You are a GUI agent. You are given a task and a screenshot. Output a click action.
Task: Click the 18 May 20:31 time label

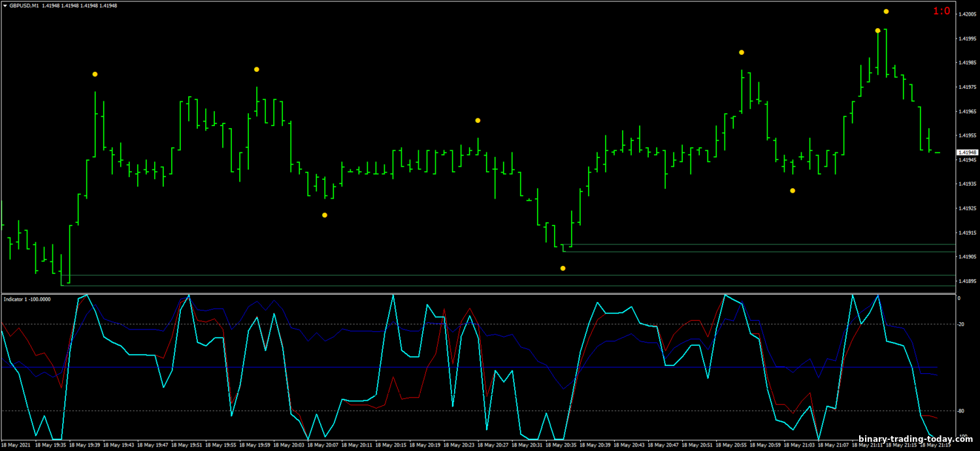(526, 444)
